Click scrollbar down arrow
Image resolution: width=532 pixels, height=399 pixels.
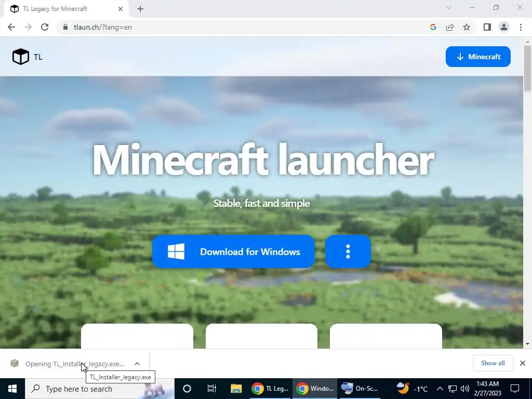click(x=527, y=344)
